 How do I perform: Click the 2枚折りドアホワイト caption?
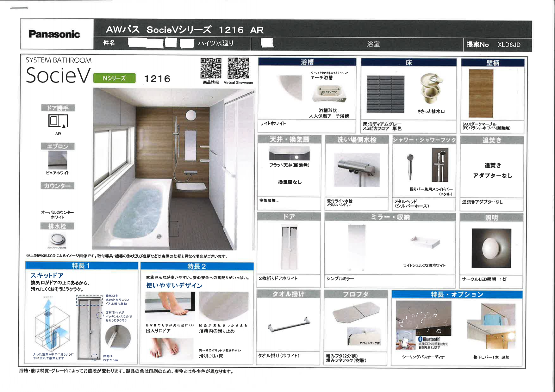(x=278, y=278)
